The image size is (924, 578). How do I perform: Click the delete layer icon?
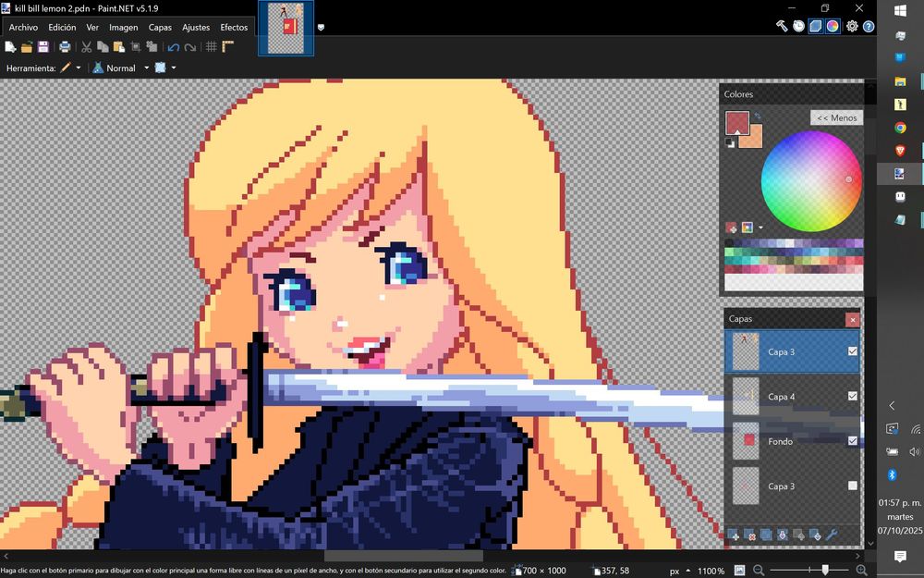click(x=749, y=535)
